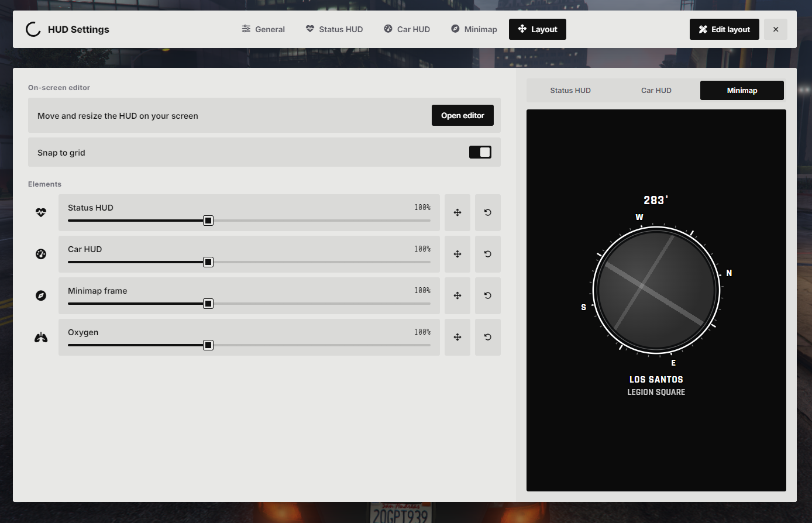
Task: Click the HUD Settings logo icon
Action: point(33,29)
